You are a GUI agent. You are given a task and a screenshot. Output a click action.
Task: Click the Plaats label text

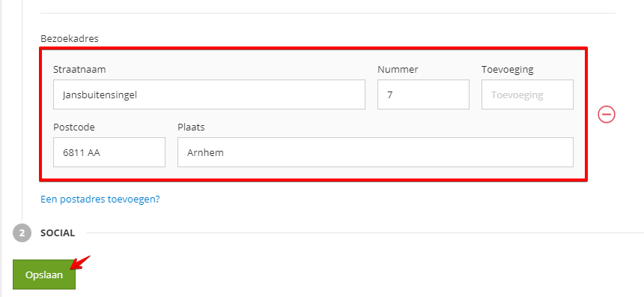tap(191, 127)
